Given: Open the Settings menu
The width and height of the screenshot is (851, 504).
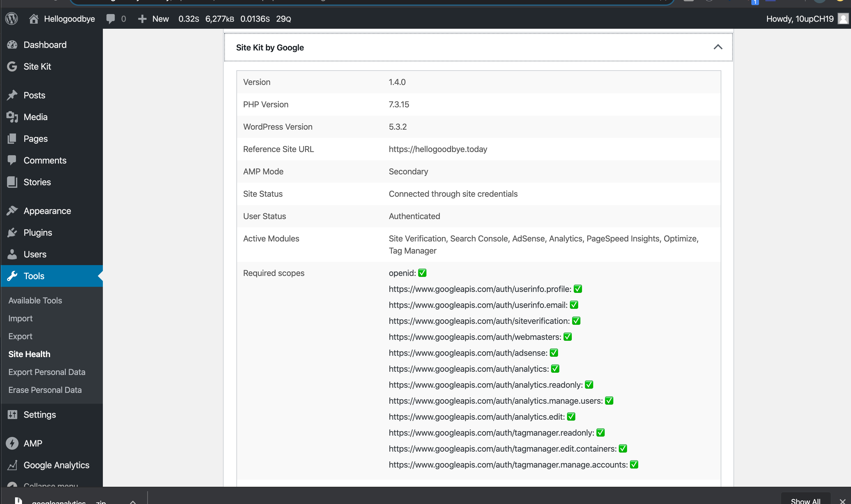Looking at the screenshot, I should [x=40, y=415].
